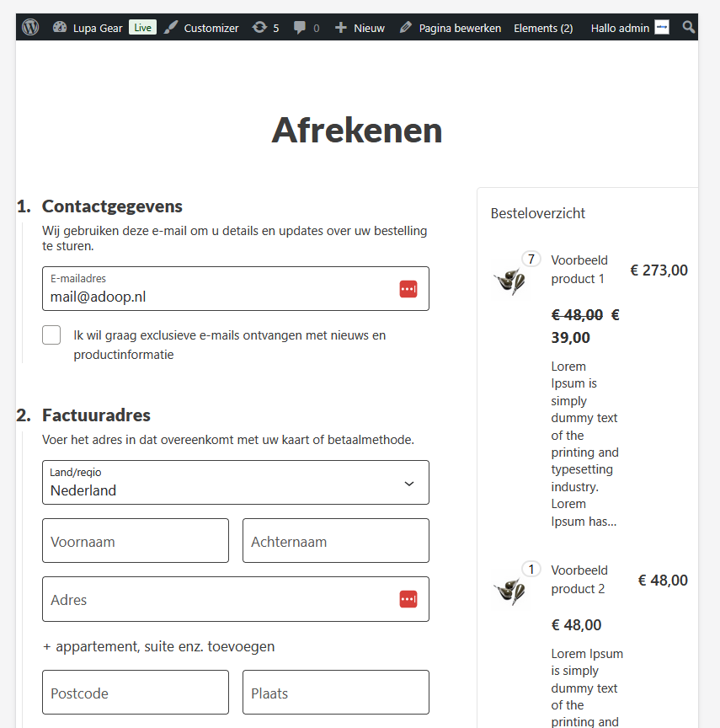
Task: Click the Hallo admin account menu
Action: point(629,28)
